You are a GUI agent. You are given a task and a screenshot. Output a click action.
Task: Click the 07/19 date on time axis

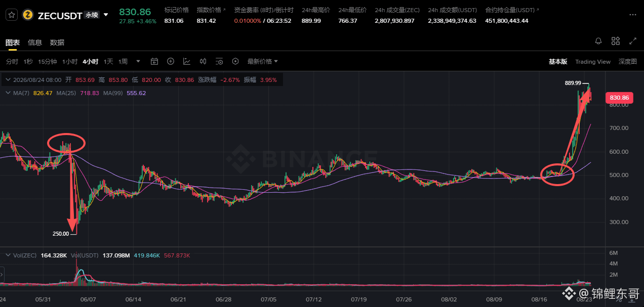coord(358,299)
